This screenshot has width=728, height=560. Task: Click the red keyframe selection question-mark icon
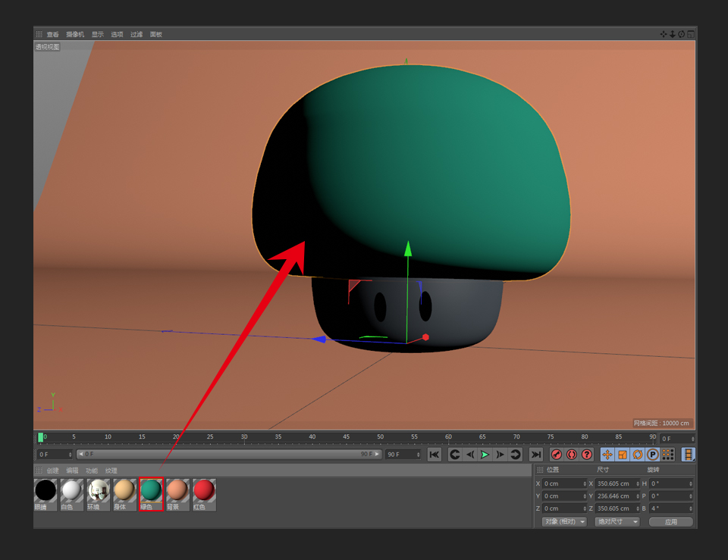[x=586, y=455]
